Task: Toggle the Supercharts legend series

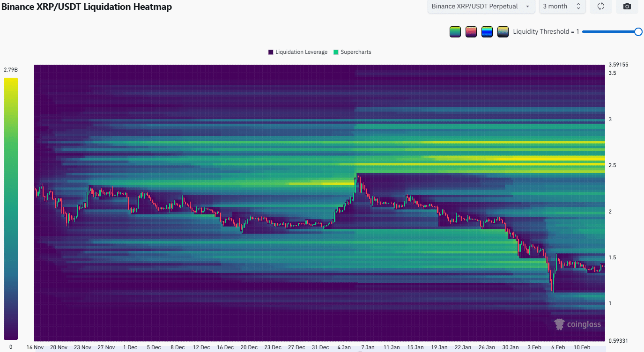Action: (355, 52)
